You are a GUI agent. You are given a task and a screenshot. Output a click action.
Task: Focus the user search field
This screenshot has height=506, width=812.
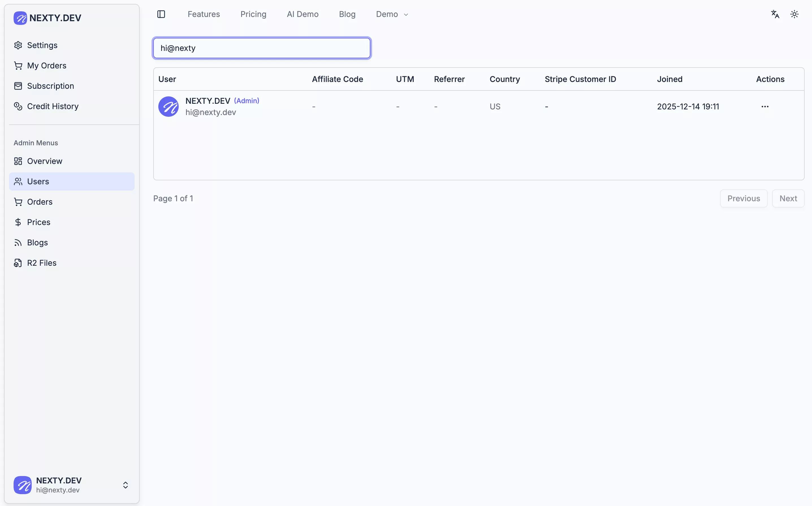[x=262, y=48]
